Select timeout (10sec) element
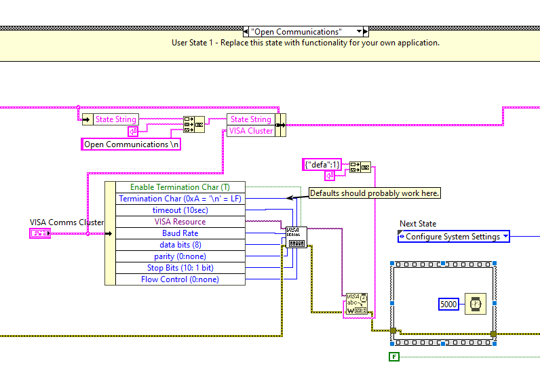This screenshot has height=392, width=540. pyautogui.click(x=180, y=210)
